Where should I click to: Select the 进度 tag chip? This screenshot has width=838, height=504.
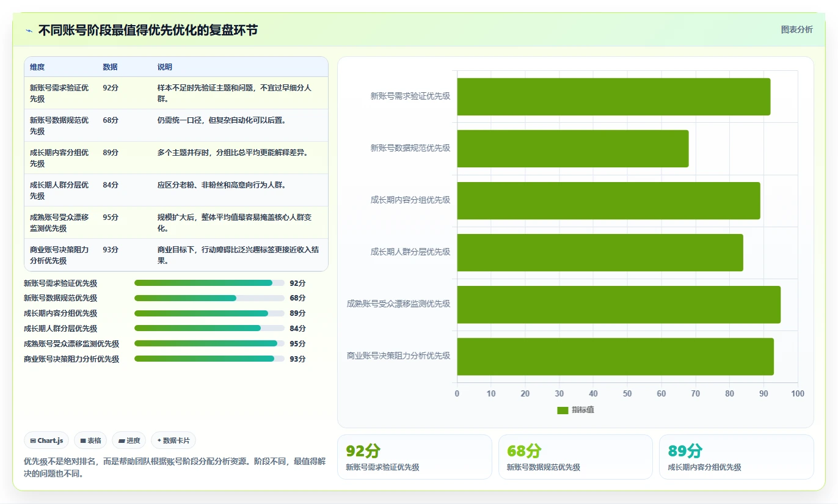coord(129,440)
